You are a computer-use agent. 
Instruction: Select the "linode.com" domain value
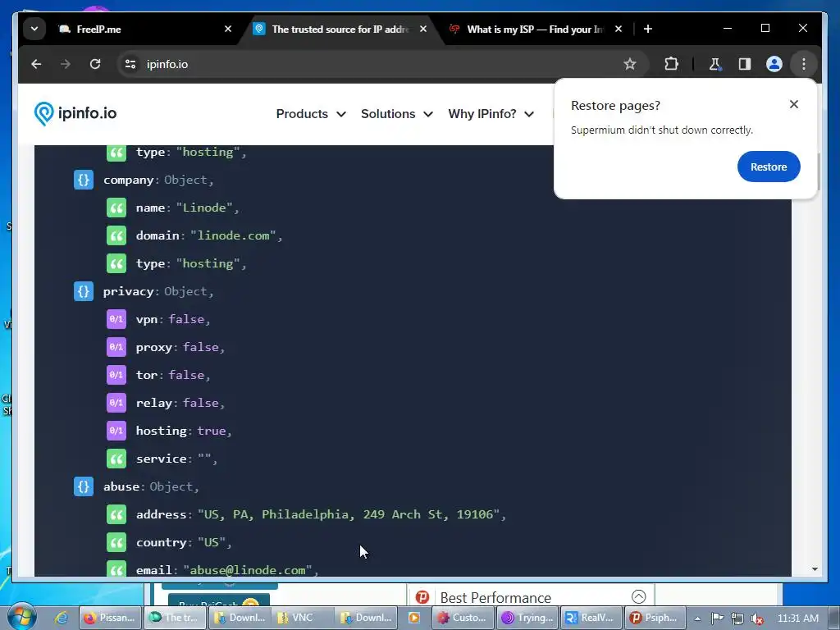[233, 235]
